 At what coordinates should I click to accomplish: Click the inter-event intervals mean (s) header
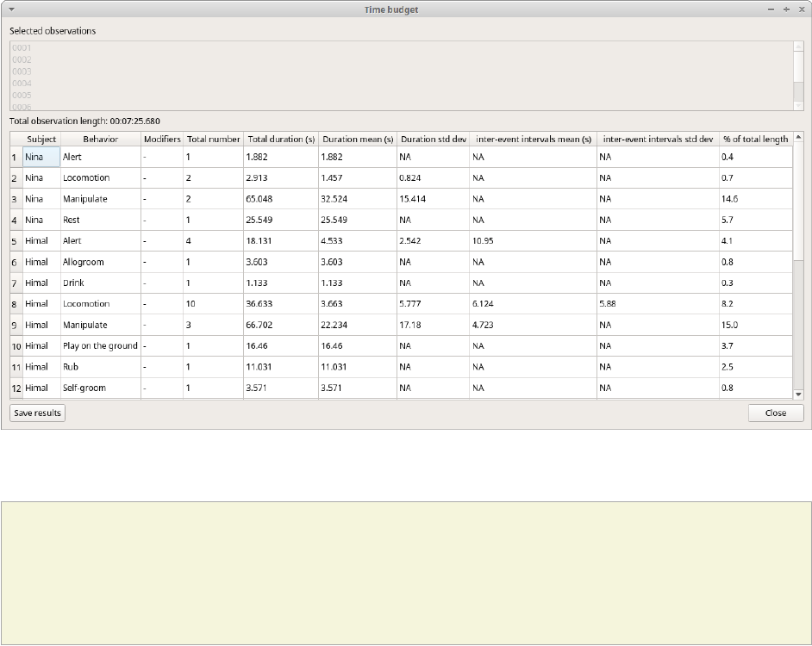[534, 139]
